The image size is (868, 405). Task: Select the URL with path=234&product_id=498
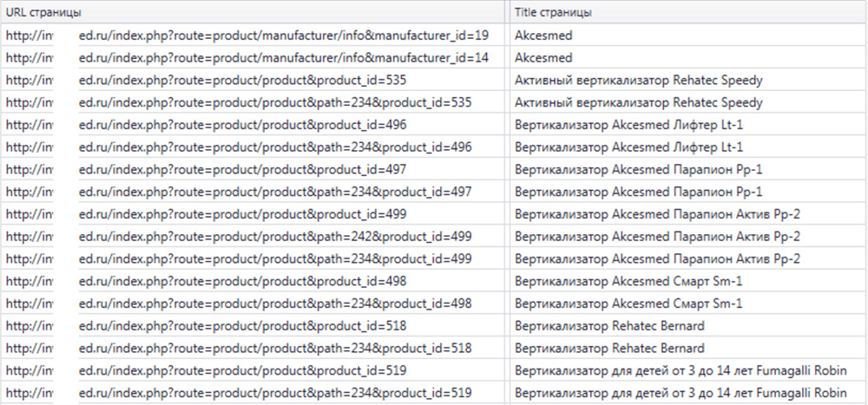click(275, 304)
